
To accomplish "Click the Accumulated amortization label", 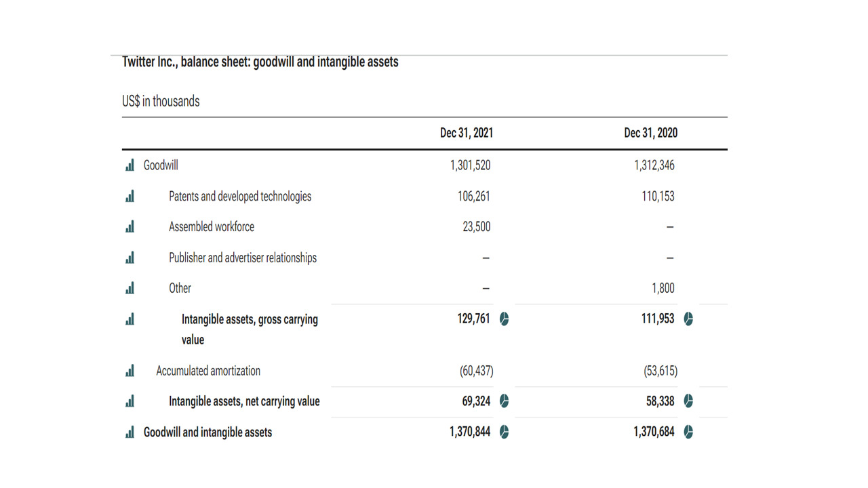I will pyautogui.click(x=208, y=371).
